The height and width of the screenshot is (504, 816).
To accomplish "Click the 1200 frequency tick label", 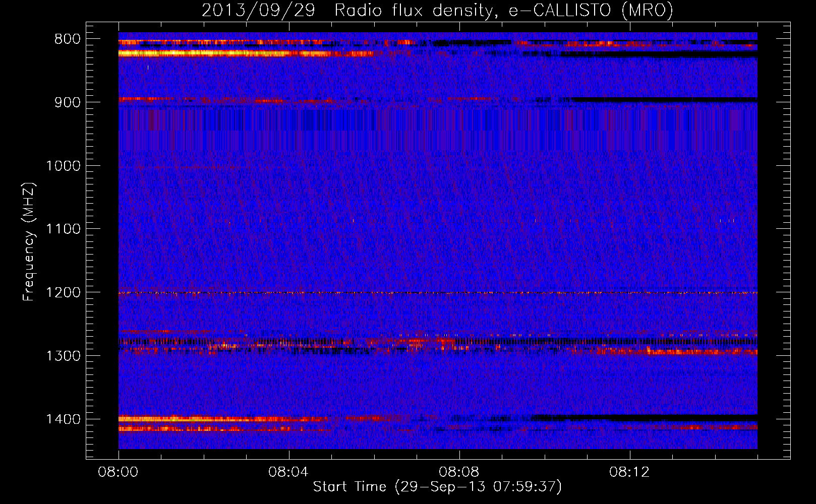I will [63, 293].
